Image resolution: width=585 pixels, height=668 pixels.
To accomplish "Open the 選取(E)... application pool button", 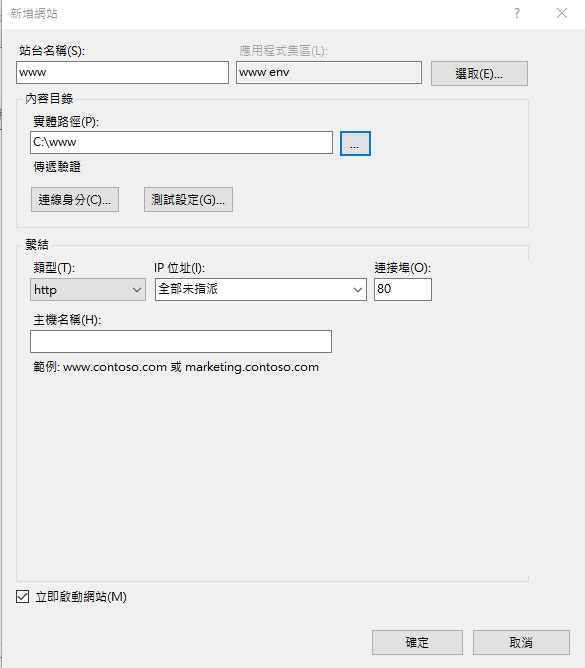I will point(479,74).
